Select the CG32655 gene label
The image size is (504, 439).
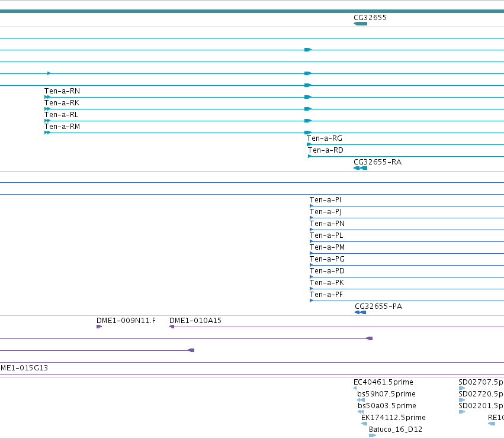[x=370, y=18]
